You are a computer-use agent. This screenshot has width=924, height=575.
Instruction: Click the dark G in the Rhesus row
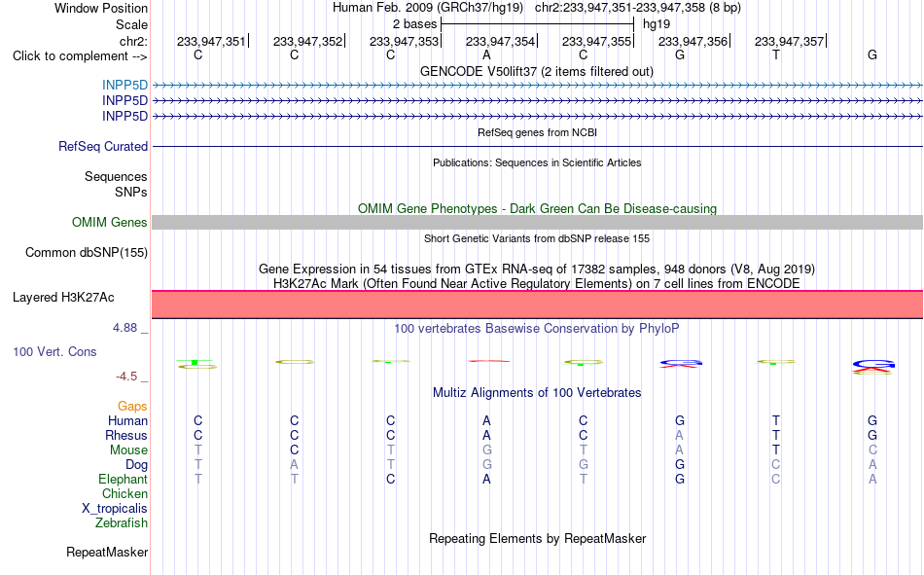(872, 435)
